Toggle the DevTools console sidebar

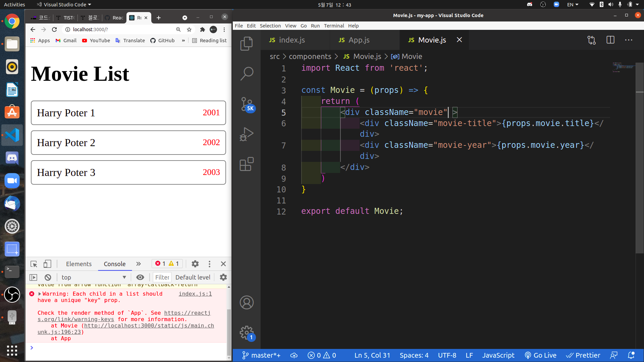(33, 277)
